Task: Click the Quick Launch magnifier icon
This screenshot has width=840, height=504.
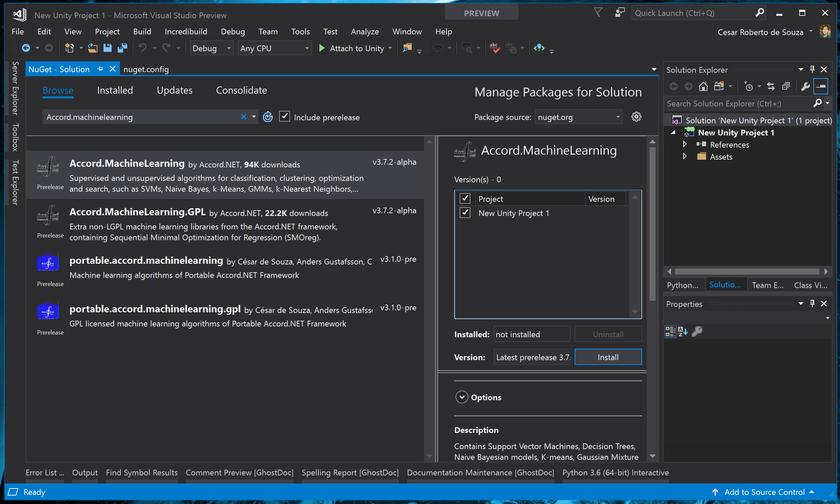Action: click(x=759, y=12)
